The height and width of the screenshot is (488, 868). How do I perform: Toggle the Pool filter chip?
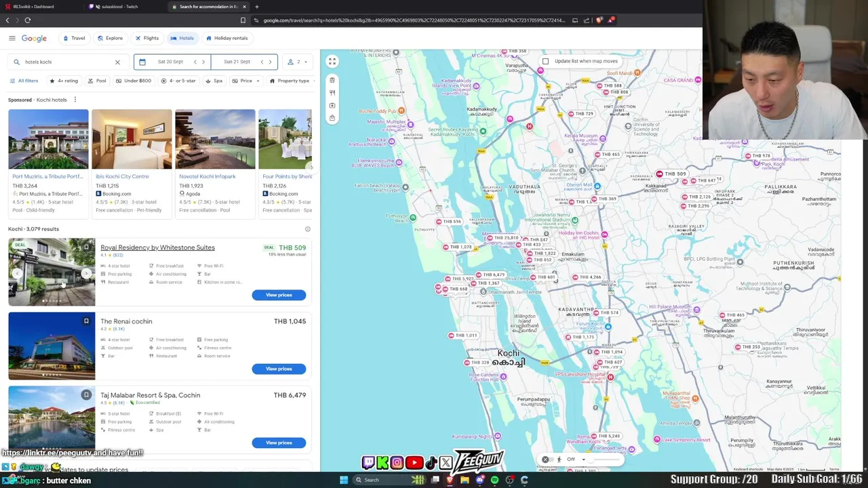[x=97, y=81]
